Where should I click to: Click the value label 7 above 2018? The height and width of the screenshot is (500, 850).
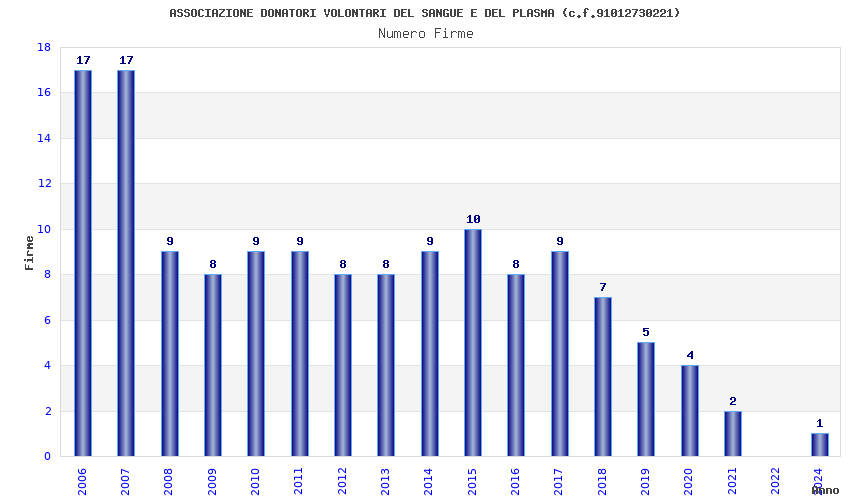tap(603, 287)
